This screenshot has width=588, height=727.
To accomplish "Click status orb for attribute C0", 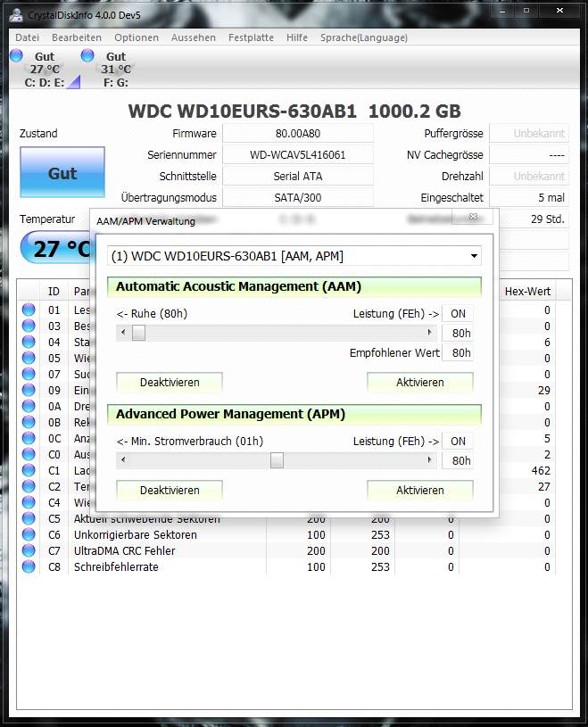I will point(29,454).
